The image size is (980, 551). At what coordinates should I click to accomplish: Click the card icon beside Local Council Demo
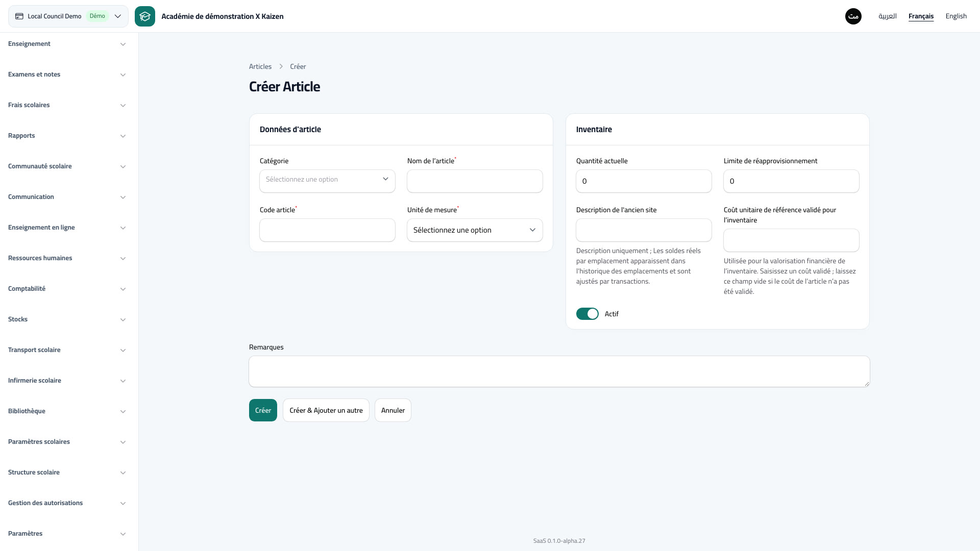19,16
